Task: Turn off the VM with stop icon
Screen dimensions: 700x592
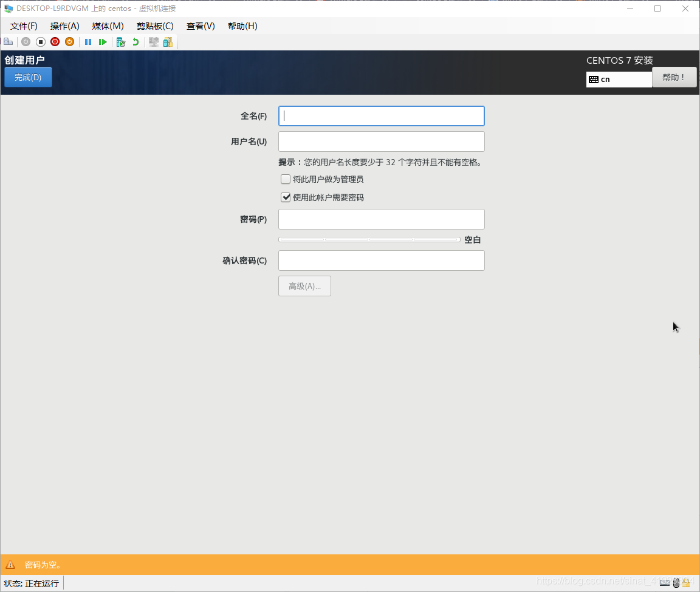Action: tap(41, 42)
